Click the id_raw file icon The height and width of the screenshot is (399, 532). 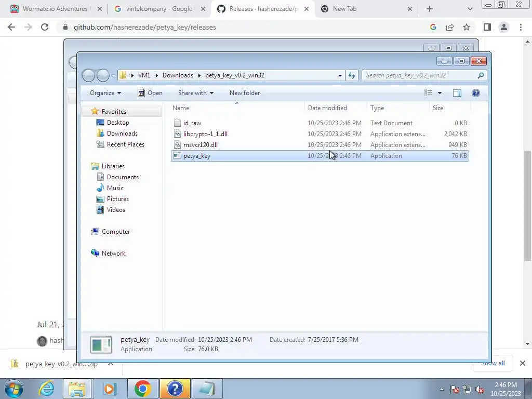point(177,123)
